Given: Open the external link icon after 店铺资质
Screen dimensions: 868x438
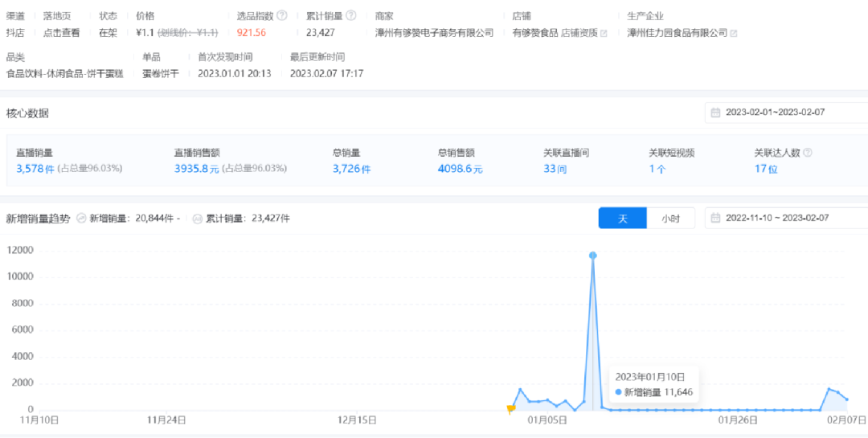Looking at the screenshot, I should tap(604, 33).
